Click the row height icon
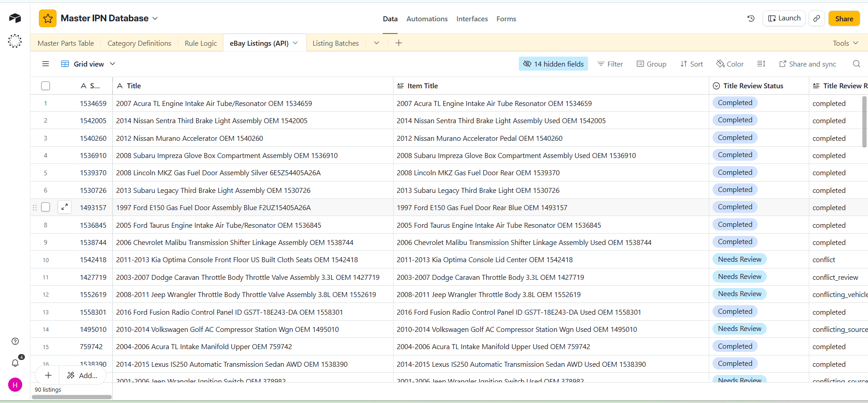 tap(761, 64)
